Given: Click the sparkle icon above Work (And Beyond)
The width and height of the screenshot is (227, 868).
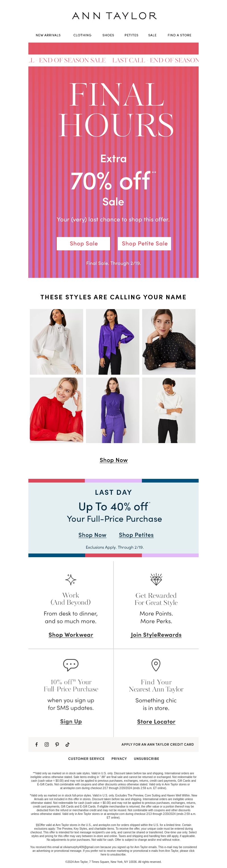Looking at the screenshot, I should [71, 580].
